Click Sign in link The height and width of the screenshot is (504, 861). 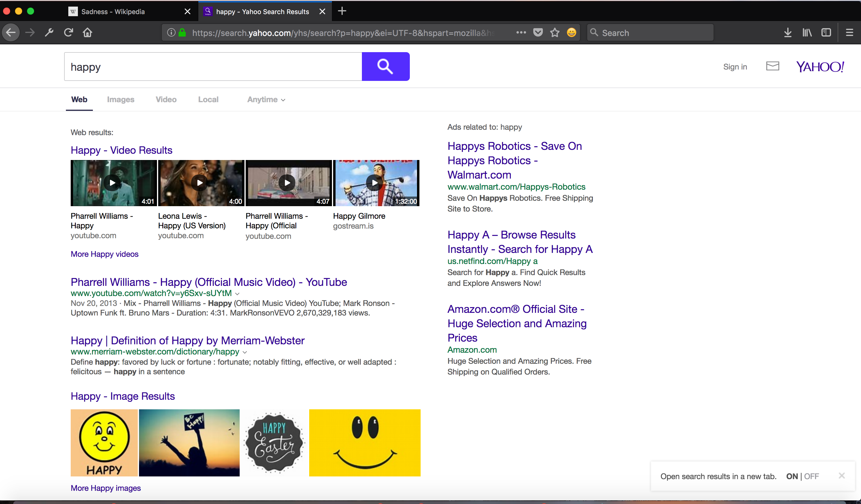(735, 67)
